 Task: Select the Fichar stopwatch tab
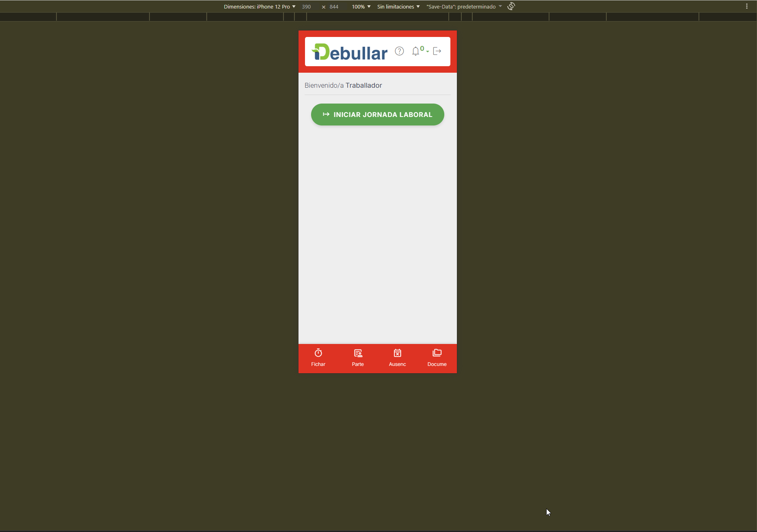point(318,358)
